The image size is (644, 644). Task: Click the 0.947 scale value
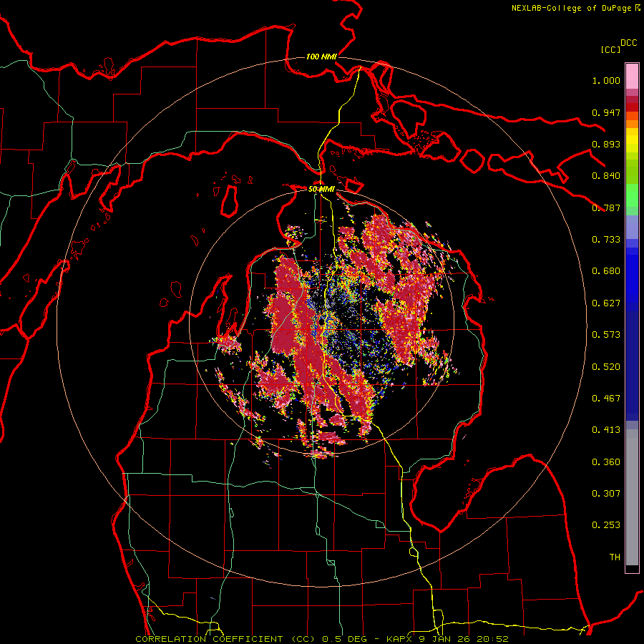(606, 112)
